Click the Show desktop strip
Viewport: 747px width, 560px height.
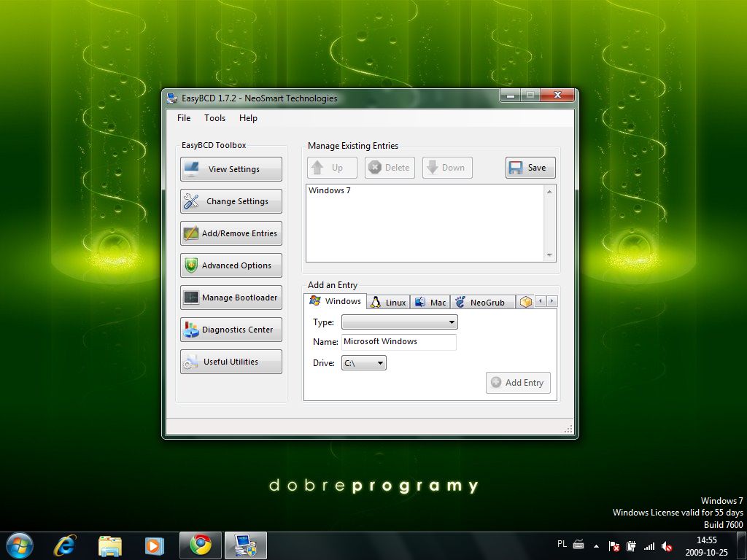742,546
